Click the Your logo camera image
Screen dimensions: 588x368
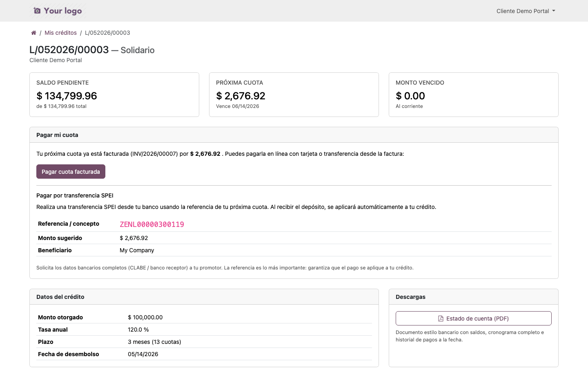[57, 11]
